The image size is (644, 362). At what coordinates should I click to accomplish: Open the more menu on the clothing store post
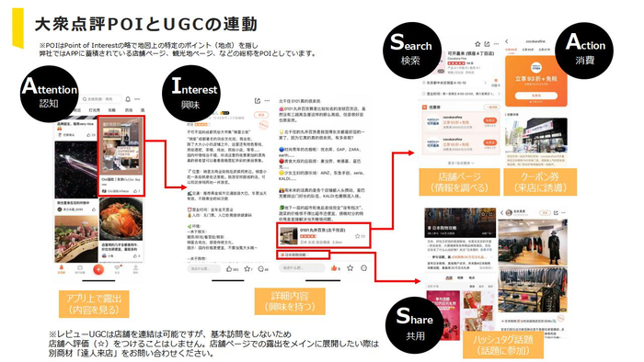pos(564,213)
